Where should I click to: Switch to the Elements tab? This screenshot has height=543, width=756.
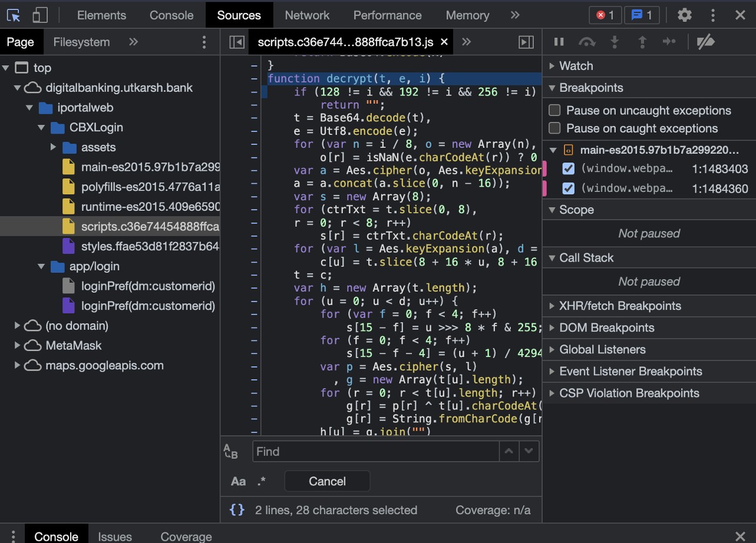tap(101, 15)
